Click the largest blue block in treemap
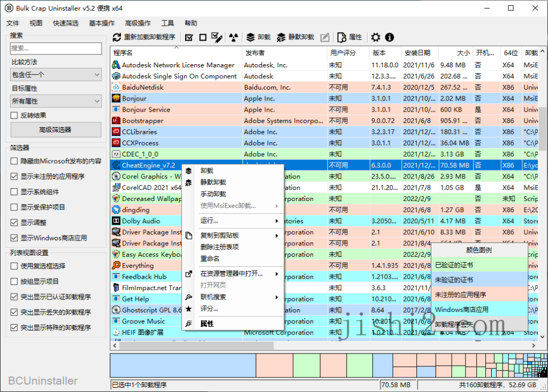This screenshot has height=392, width=548. pos(183,365)
